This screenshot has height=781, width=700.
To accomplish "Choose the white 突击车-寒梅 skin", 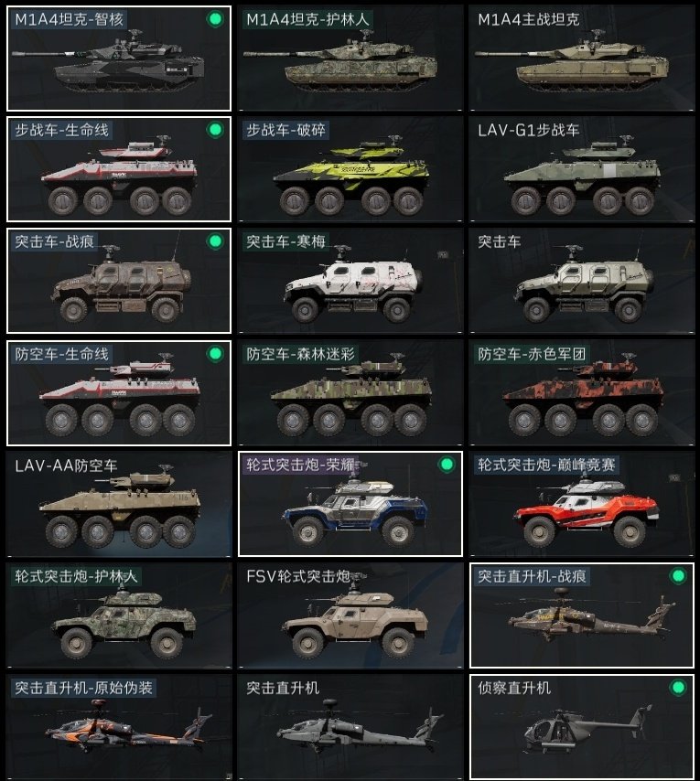I will pyautogui.click(x=350, y=281).
